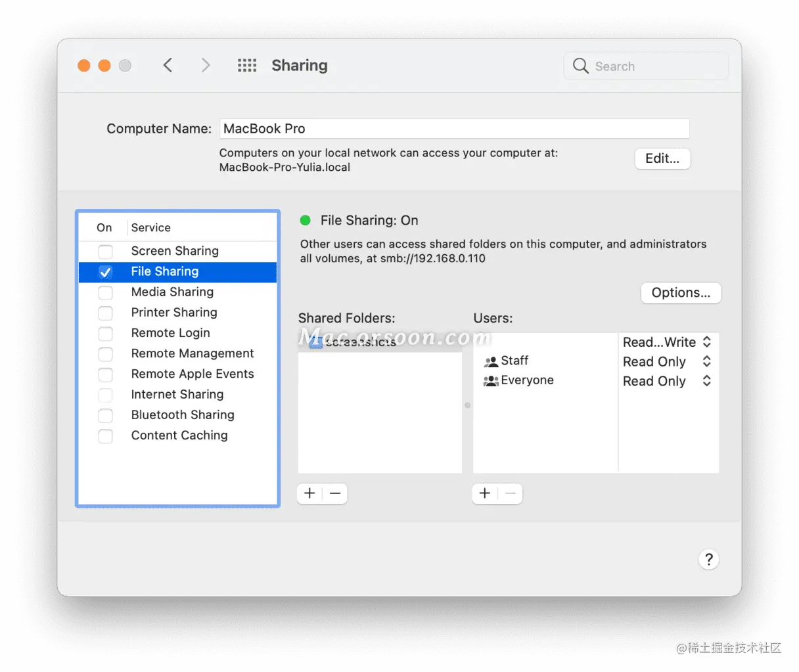Image resolution: width=799 pixels, height=672 pixels.
Task: Click the On column header
Action: point(104,228)
